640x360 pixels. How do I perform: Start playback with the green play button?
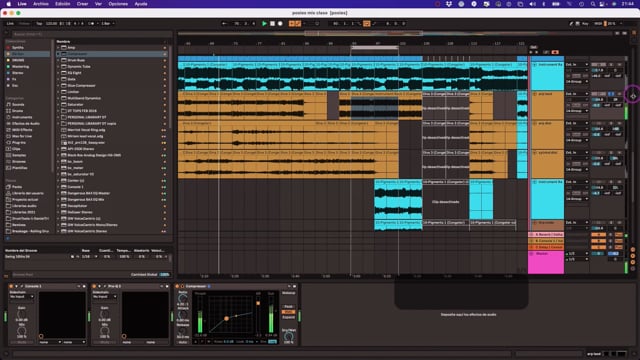point(264,24)
